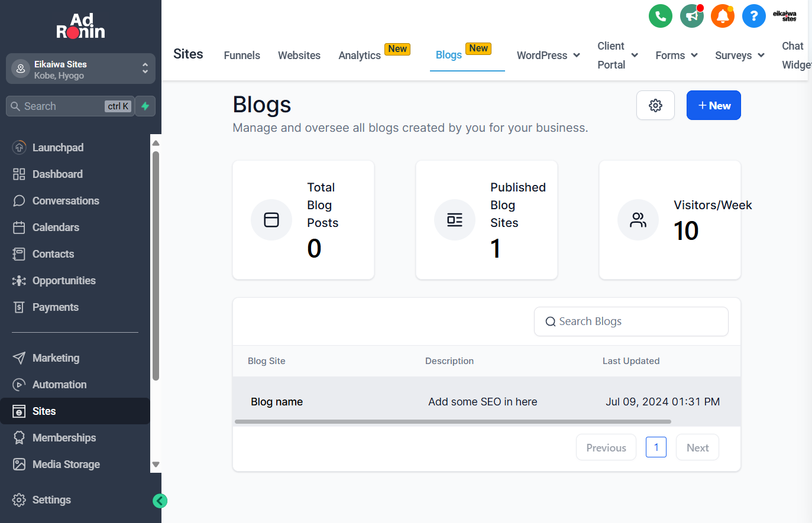812x523 pixels.
Task: Click the Previous pagination button
Action: coord(606,447)
